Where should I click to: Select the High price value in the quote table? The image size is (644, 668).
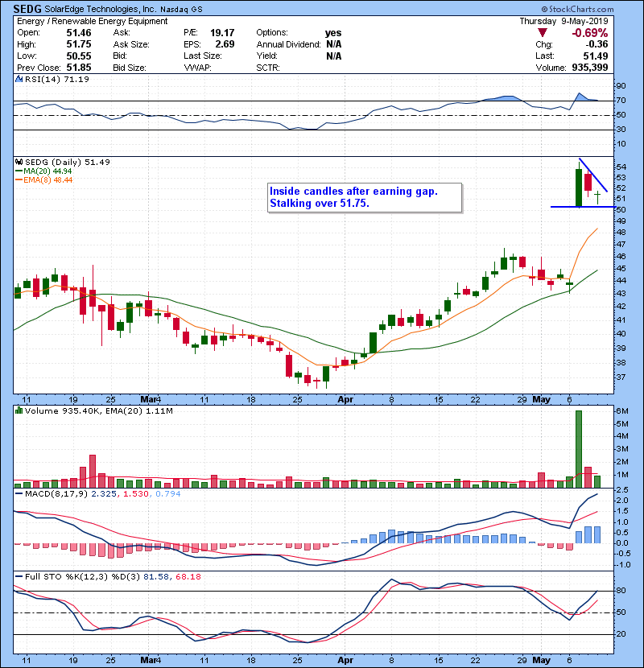tap(78, 44)
